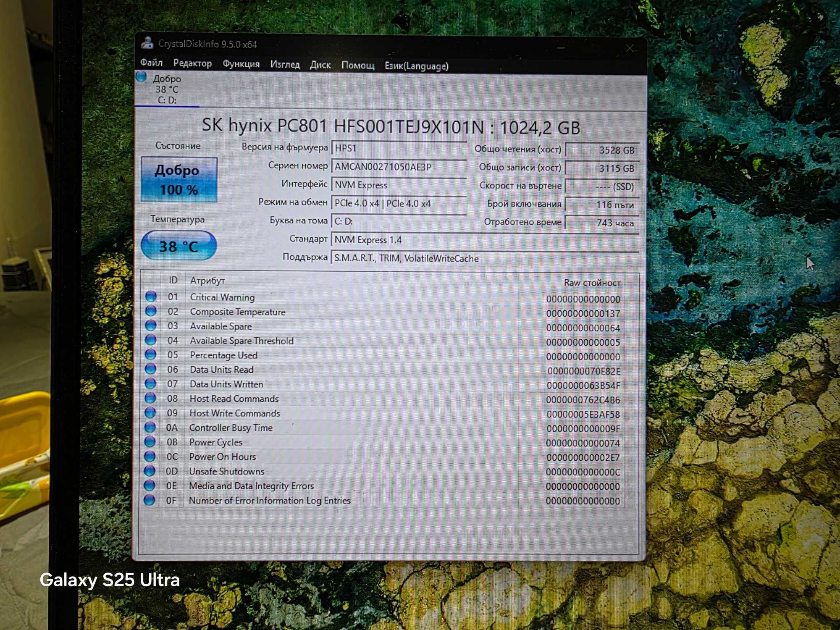The image size is (840, 630).
Task: Open the Функция menu
Action: pos(241,64)
